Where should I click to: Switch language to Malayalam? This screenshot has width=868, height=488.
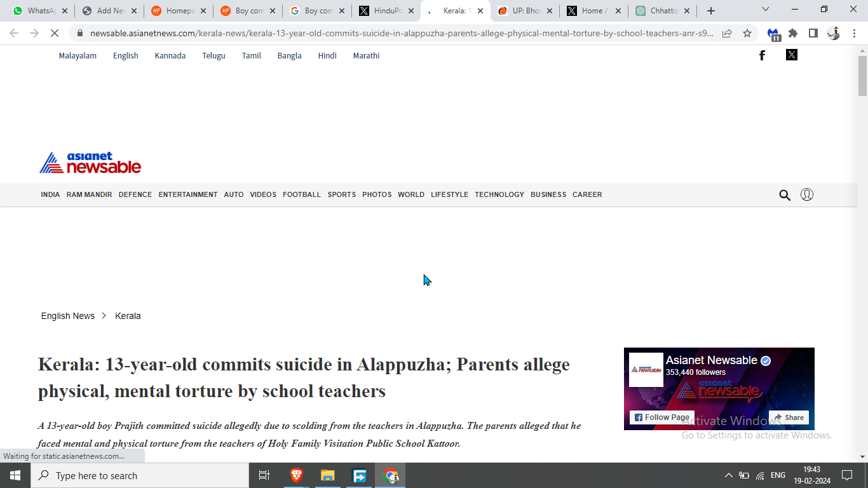[x=78, y=56]
